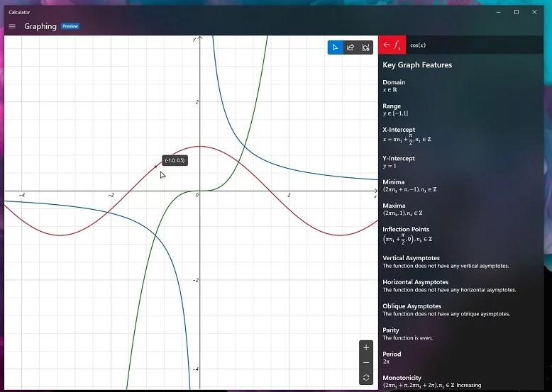
Task: Go back using the f3 arrow button
Action: pos(392,45)
